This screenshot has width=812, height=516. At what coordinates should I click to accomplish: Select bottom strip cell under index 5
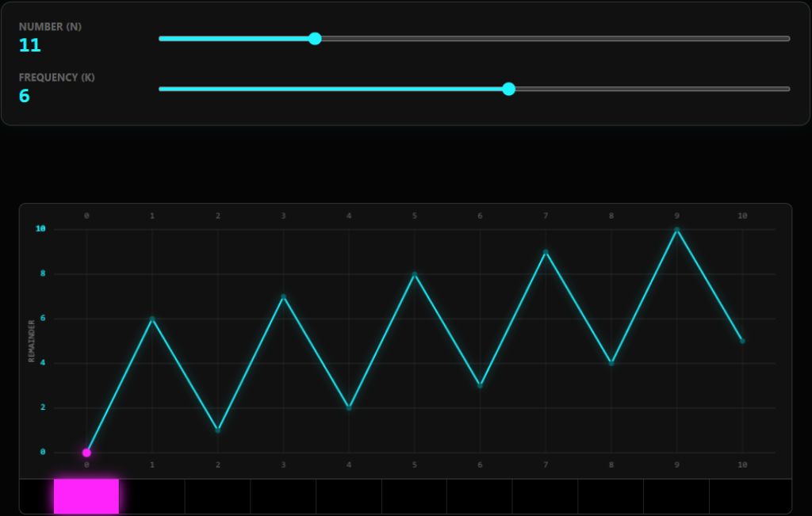coord(415,497)
